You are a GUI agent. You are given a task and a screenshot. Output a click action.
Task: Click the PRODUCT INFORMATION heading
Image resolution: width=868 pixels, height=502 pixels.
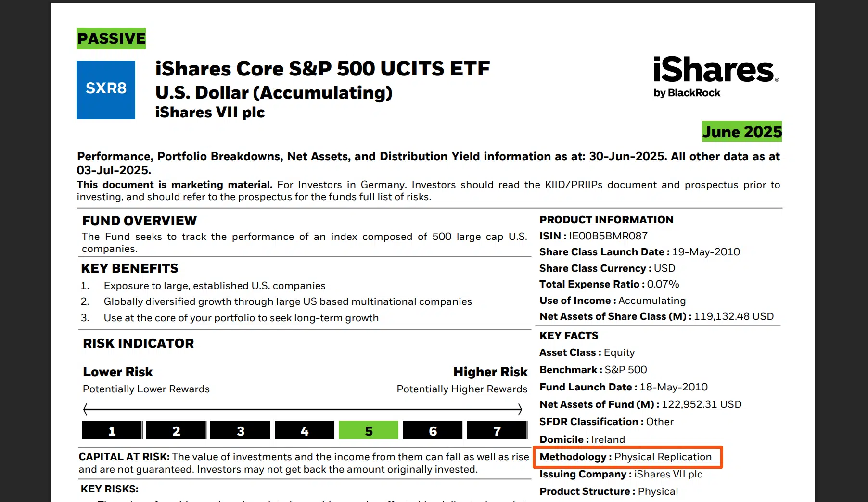[x=606, y=220]
